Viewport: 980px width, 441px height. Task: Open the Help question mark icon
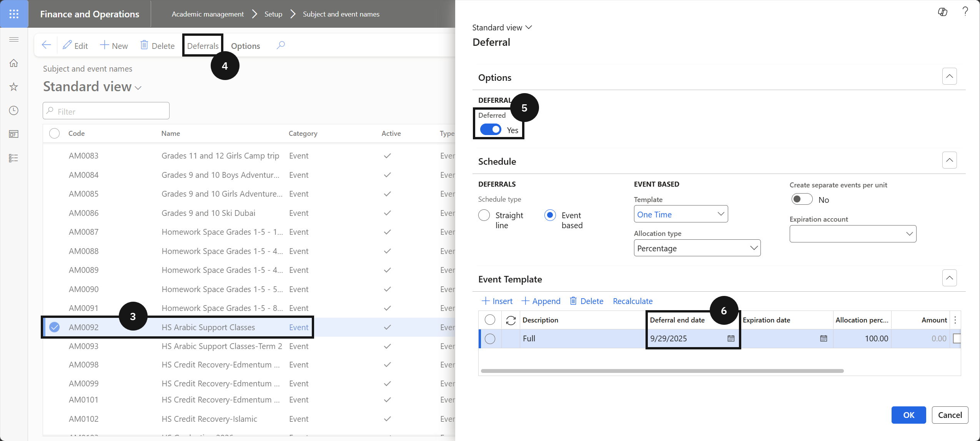point(965,12)
